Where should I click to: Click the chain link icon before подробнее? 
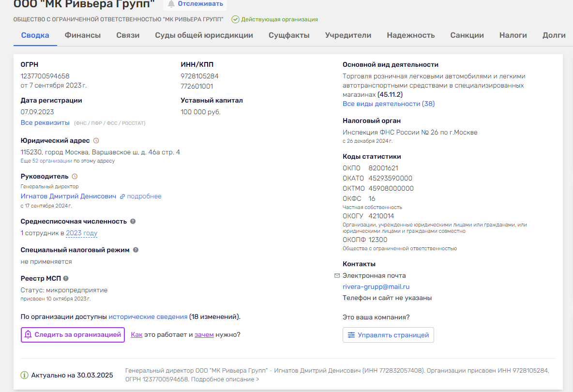122,196
